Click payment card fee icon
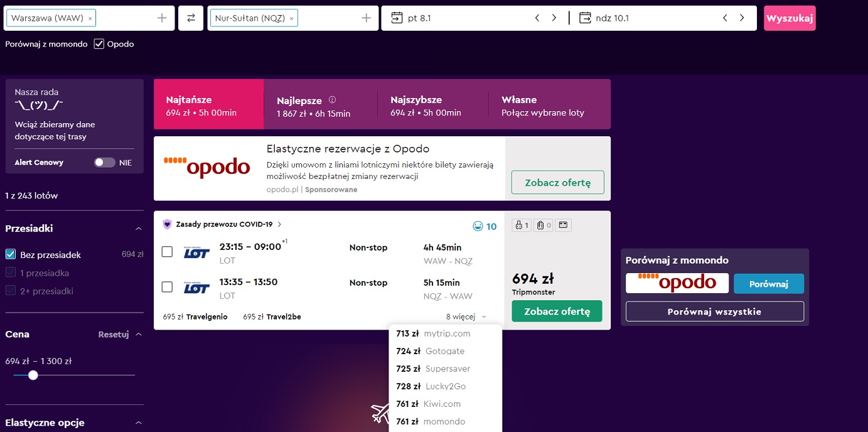This screenshot has height=432, width=868. tap(563, 225)
